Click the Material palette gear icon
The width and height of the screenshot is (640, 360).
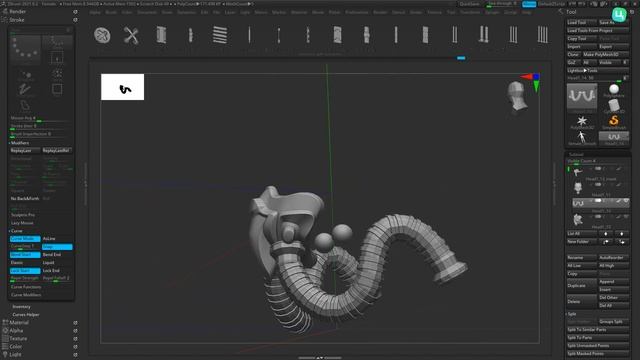point(75,322)
